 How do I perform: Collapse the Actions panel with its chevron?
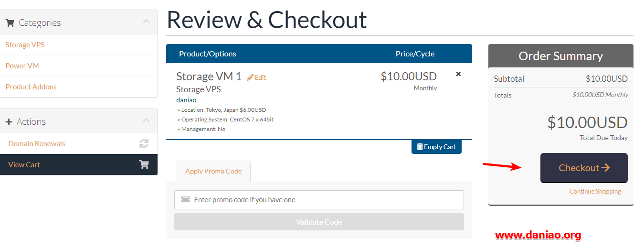[146, 120]
